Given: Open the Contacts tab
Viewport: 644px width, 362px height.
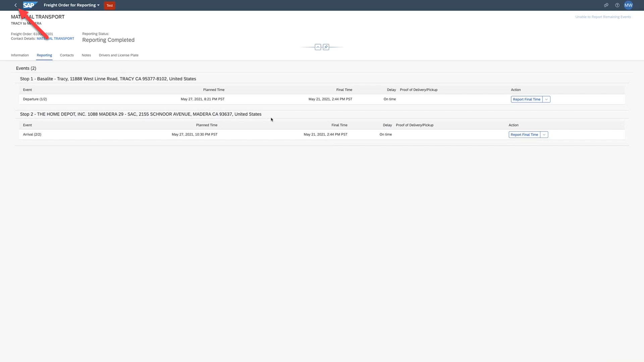Looking at the screenshot, I should [x=67, y=55].
